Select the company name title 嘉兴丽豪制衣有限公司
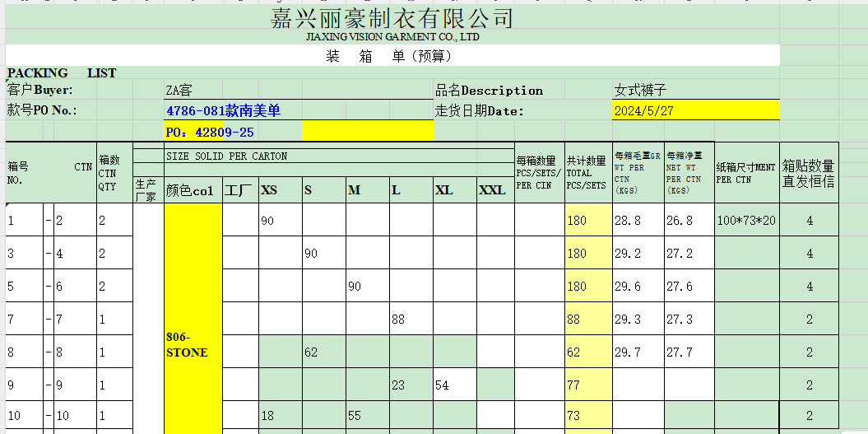The width and height of the screenshot is (868, 434). [392, 18]
